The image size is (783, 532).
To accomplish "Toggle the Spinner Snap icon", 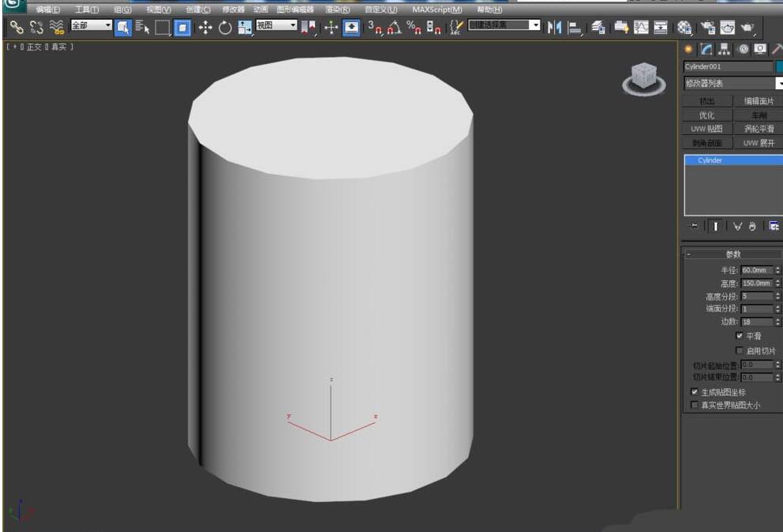I will pyautogui.click(x=433, y=28).
